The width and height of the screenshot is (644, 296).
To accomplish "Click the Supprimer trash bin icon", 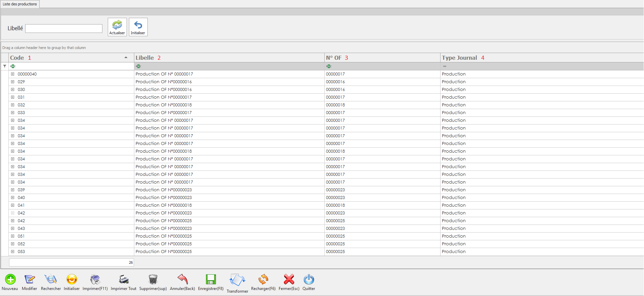I will tap(153, 279).
